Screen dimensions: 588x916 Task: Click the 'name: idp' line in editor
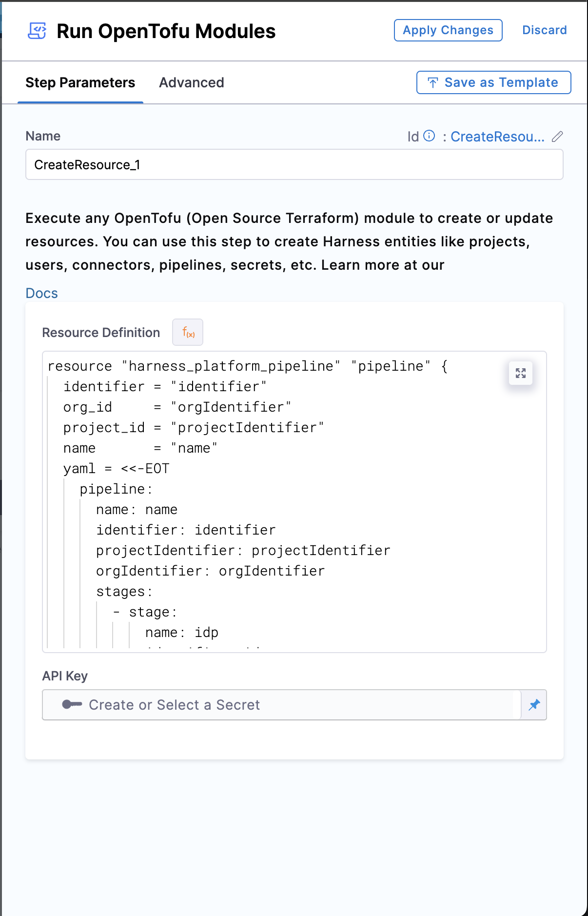point(181,633)
